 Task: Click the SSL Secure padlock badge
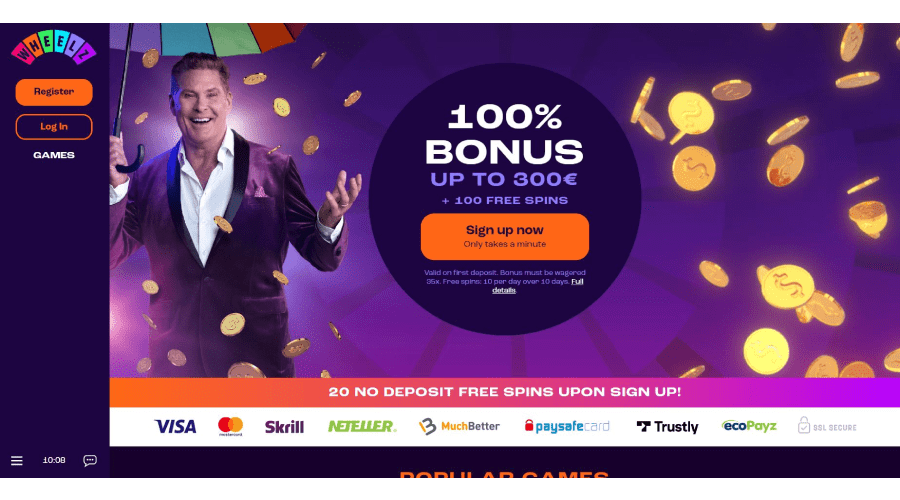[827, 426]
